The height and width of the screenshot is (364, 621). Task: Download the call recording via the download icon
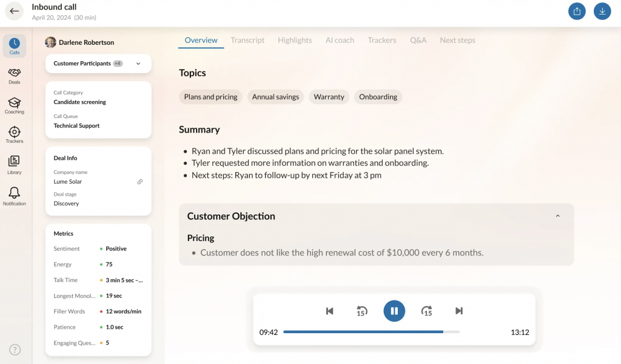coord(602,11)
